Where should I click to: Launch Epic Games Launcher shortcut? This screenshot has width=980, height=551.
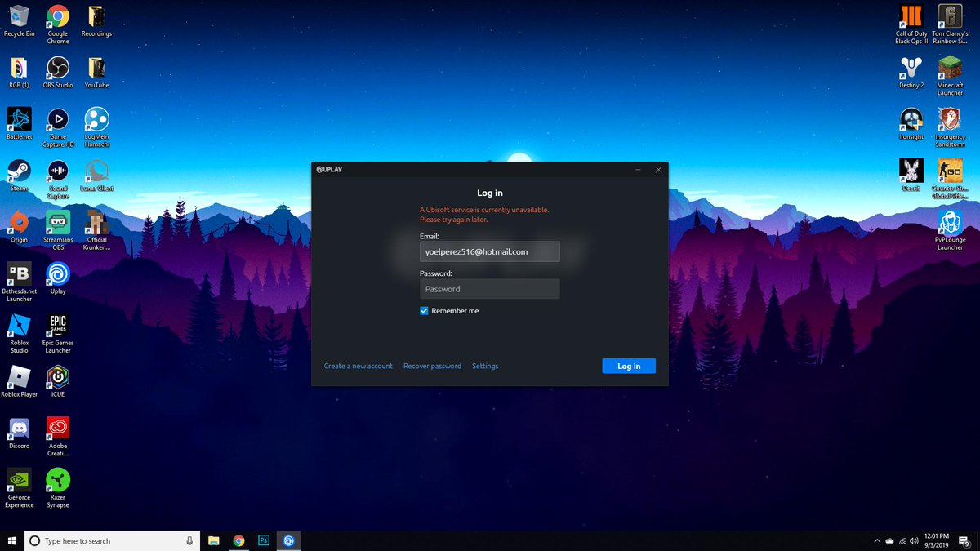pos(57,333)
